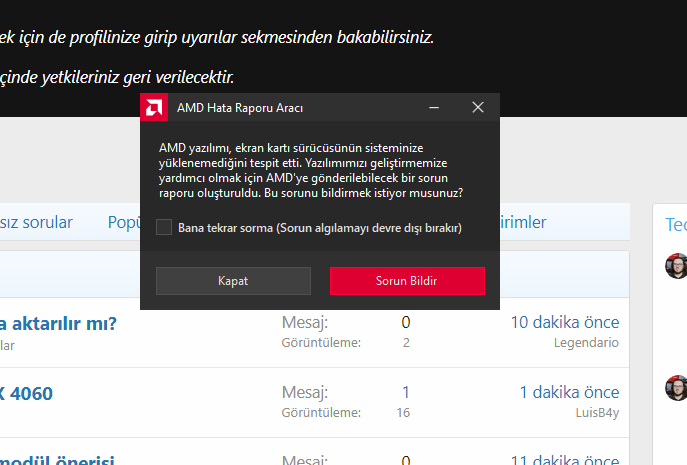Open the 'sız sorular' tab in forum
This screenshot has height=465, width=687.
tap(36, 223)
